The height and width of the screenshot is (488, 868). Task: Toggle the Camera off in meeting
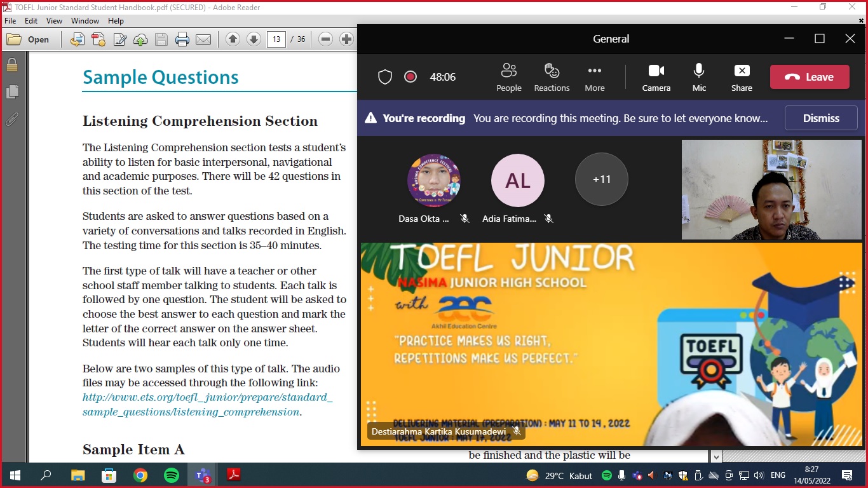(x=656, y=77)
